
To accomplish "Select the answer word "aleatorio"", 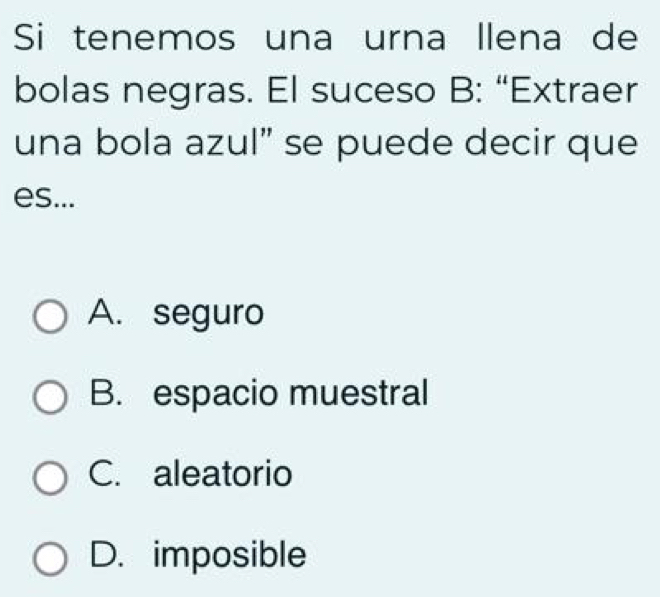I will [223, 473].
